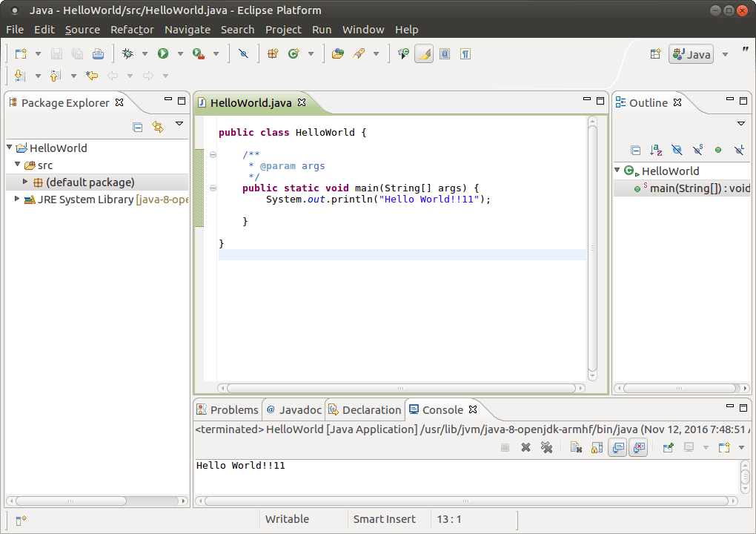Close the Console view tab
The height and width of the screenshot is (534, 756).
tap(473, 409)
